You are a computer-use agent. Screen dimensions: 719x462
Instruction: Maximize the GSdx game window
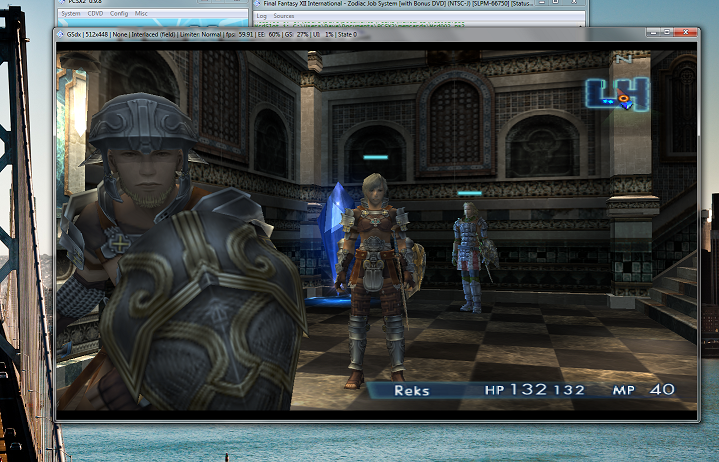point(667,32)
